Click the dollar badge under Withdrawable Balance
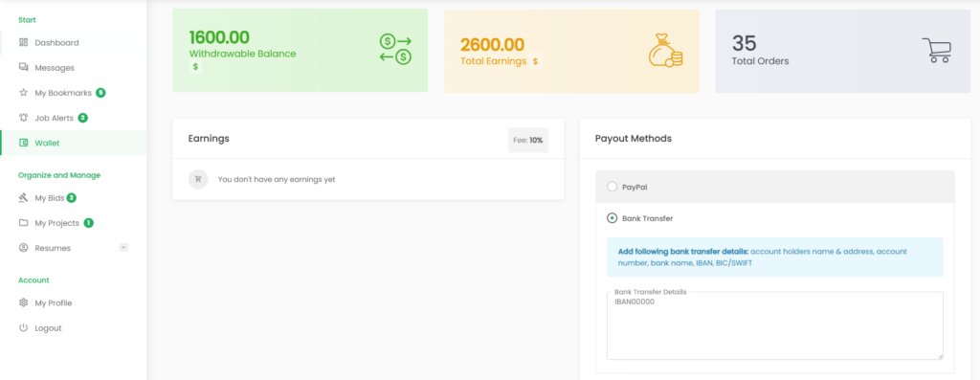The height and width of the screenshot is (380, 980). (x=195, y=67)
